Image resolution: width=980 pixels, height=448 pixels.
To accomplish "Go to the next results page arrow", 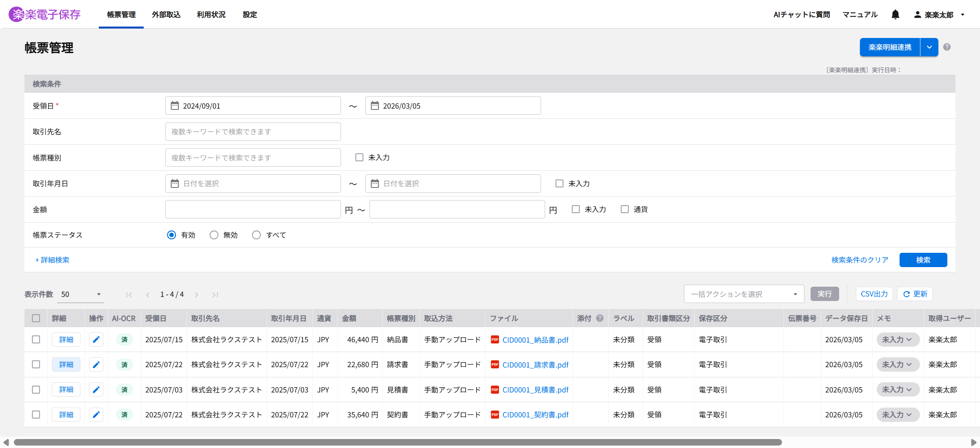I will 196,294.
